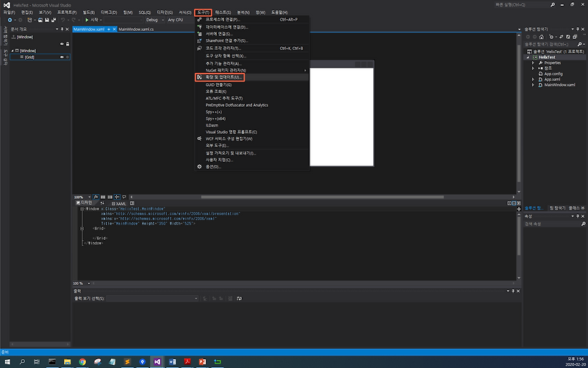Open the Any CPU platform dropdown
This screenshot has height=368, width=588.
point(180,20)
